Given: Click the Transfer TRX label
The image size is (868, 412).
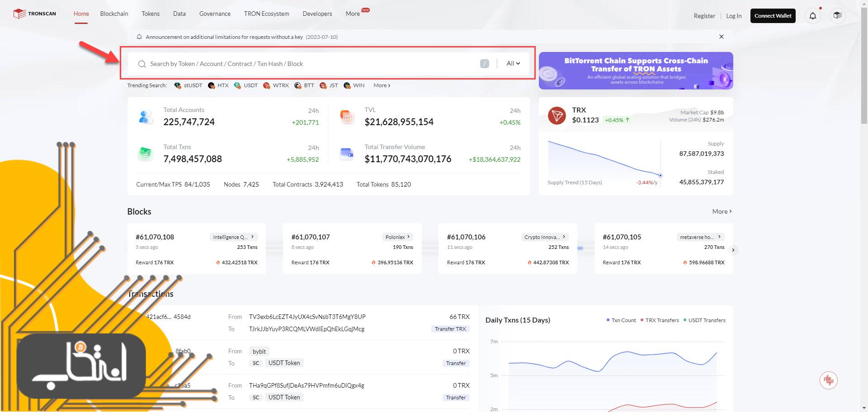Looking at the screenshot, I should 450,329.
